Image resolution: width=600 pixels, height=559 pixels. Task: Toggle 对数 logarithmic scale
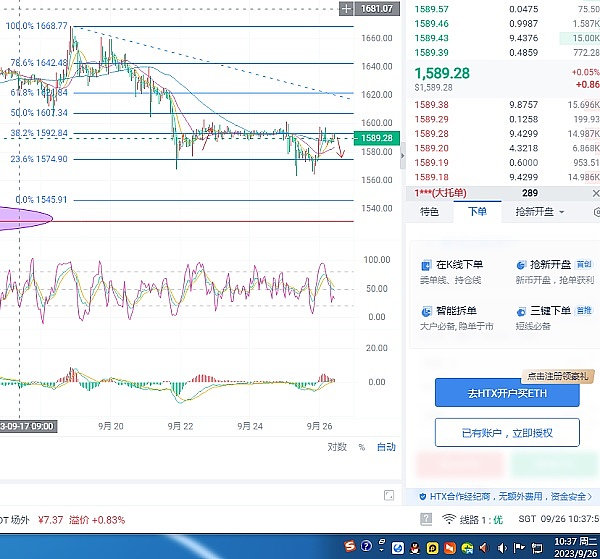[x=337, y=447]
